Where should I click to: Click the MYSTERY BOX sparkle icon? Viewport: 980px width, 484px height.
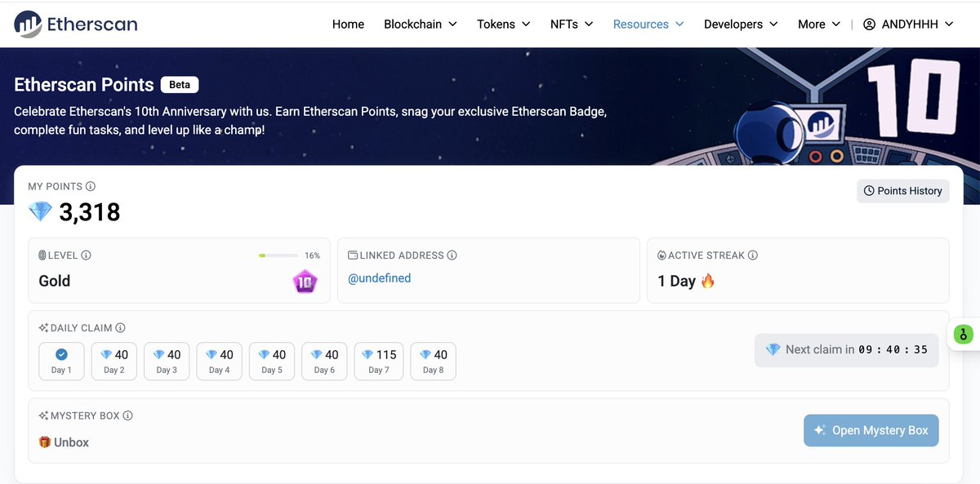(43, 415)
